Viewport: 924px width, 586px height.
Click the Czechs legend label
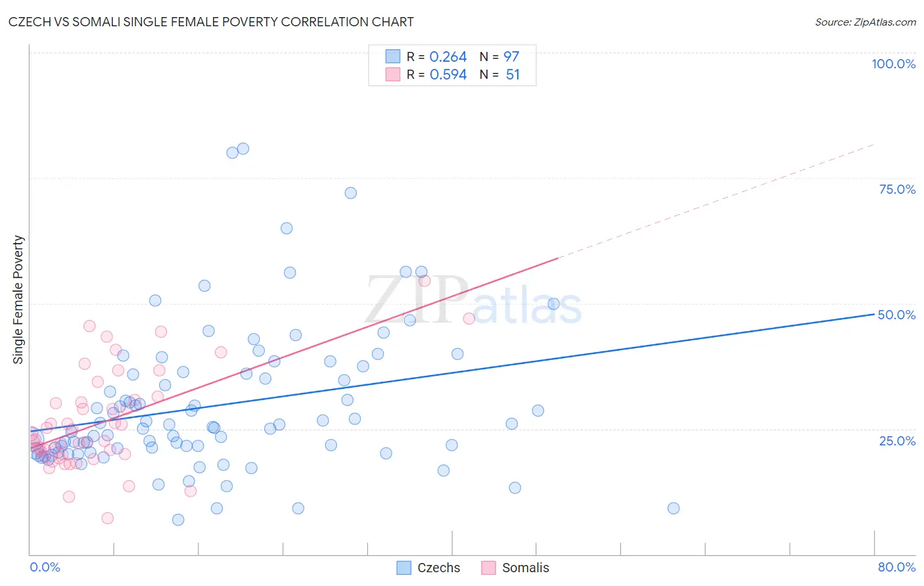439,568
